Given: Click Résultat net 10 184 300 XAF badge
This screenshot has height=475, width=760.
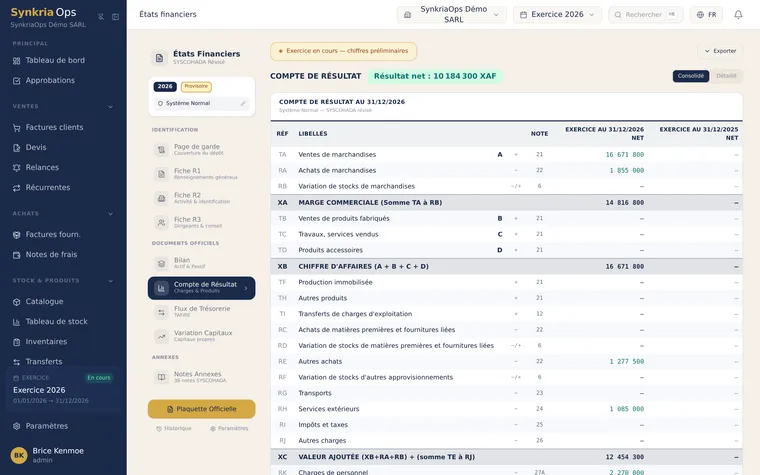Looking at the screenshot, I should click(x=435, y=76).
